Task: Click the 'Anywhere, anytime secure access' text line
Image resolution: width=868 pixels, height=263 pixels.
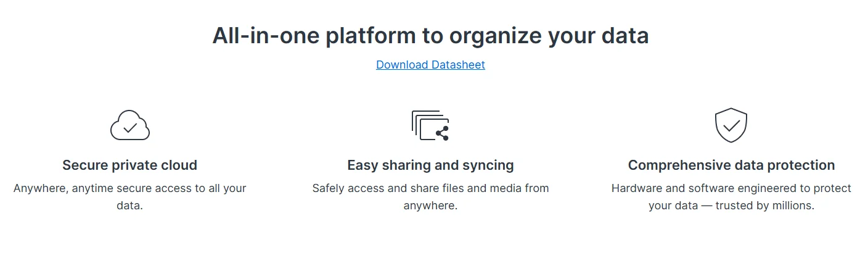Action: [130, 188]
